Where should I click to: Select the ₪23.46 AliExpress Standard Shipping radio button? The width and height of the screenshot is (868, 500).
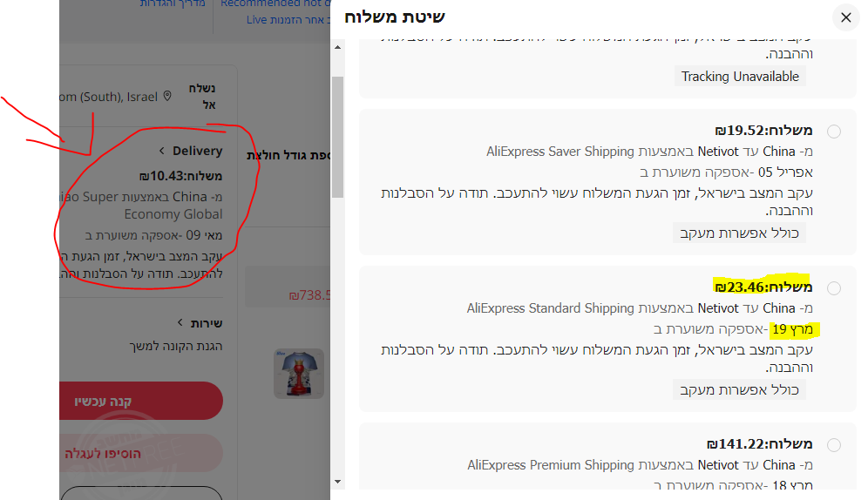834,288
